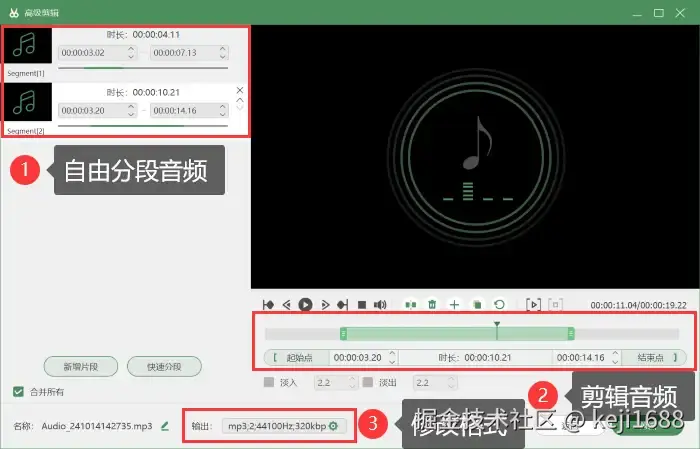
Task: Click the timeline end field 00:00:14.16
Action: (x=581, y=358)
